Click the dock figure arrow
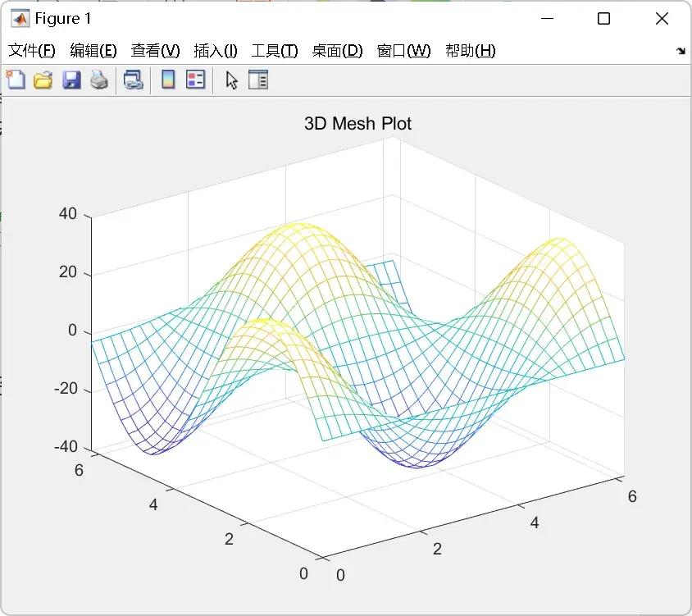Image resolution: width=692 pixels, height=616 pixels. [681, 51]
